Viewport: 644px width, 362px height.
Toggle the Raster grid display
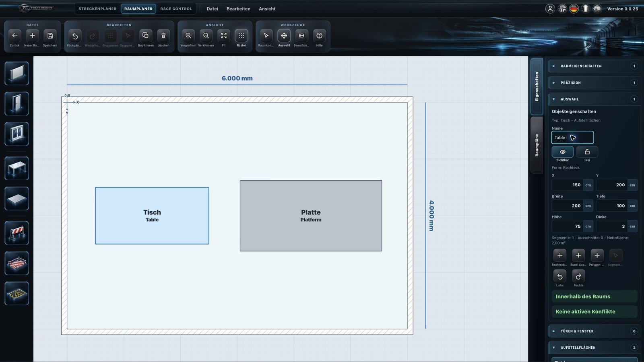click(x=242, y=36)
